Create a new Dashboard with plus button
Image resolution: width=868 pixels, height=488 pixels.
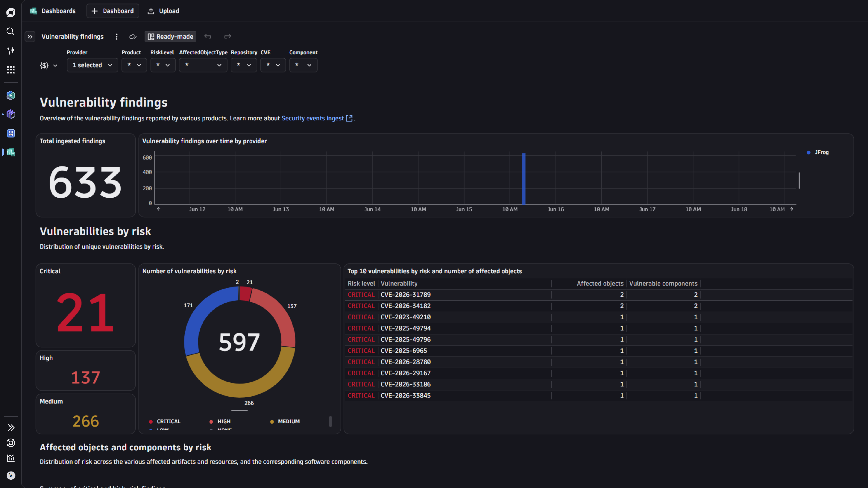tap(113, 11)
